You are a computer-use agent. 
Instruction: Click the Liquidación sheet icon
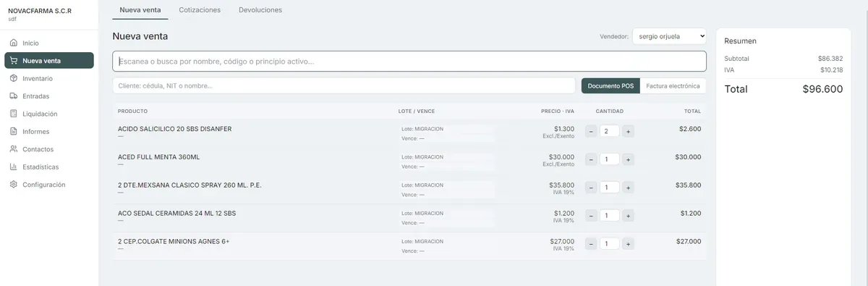14,114
